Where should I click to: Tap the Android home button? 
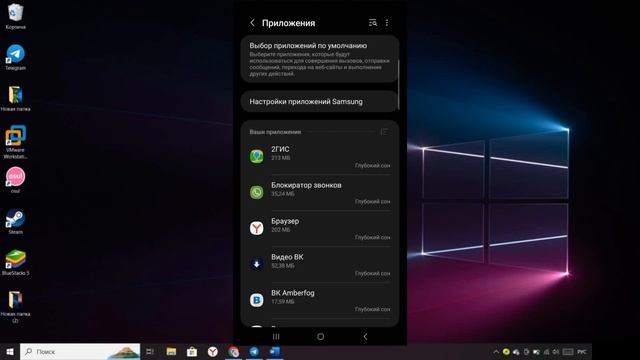click(320, 336)
